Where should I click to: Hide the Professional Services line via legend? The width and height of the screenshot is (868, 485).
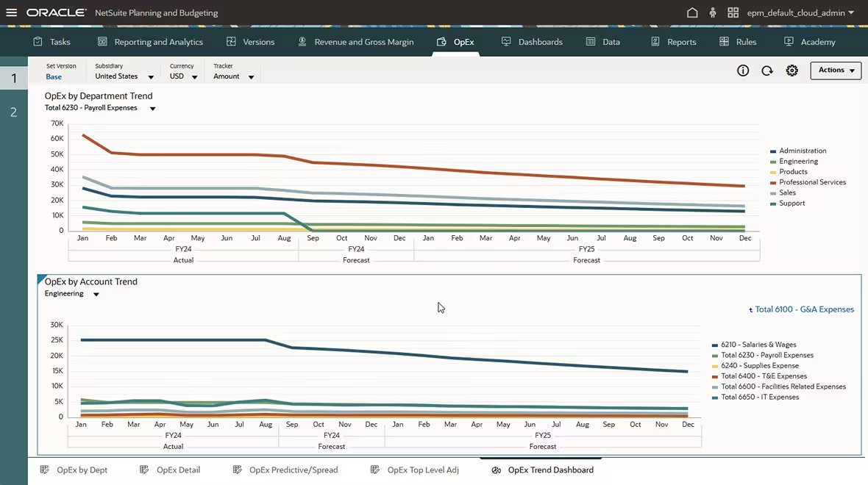pyautogui.click(x=812, y=182)
